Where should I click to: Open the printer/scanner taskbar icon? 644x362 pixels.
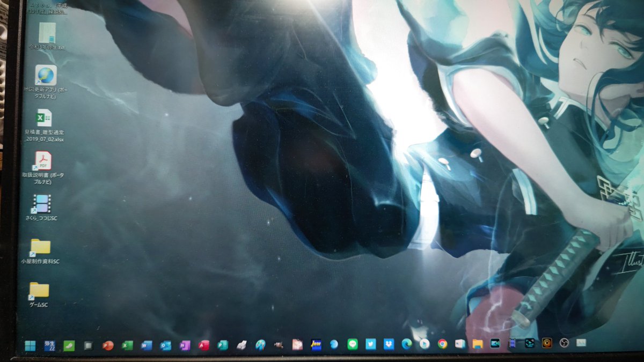point(241,345)
